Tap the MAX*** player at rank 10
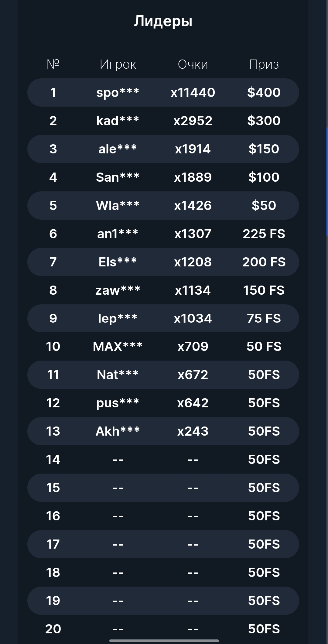Viewport: 328px width, 644px height. click(118, 346)
